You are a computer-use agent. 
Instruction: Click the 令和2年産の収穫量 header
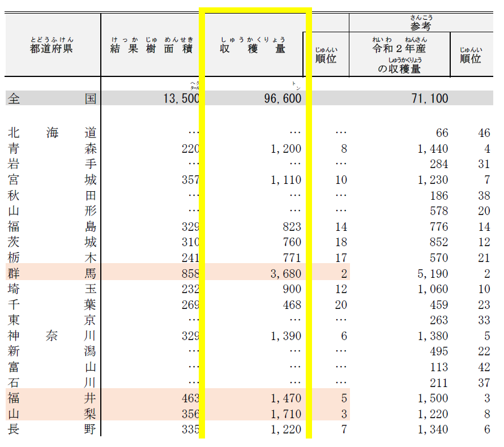pyautogui.click(x=399, y=58)
